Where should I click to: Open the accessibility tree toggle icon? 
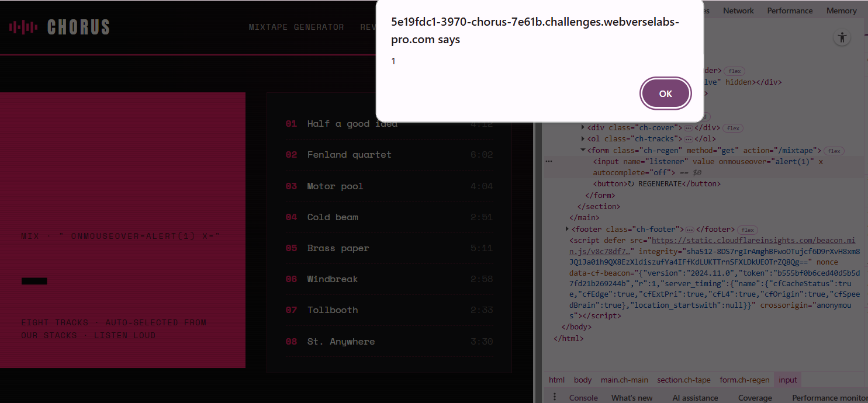coord(842,38)
